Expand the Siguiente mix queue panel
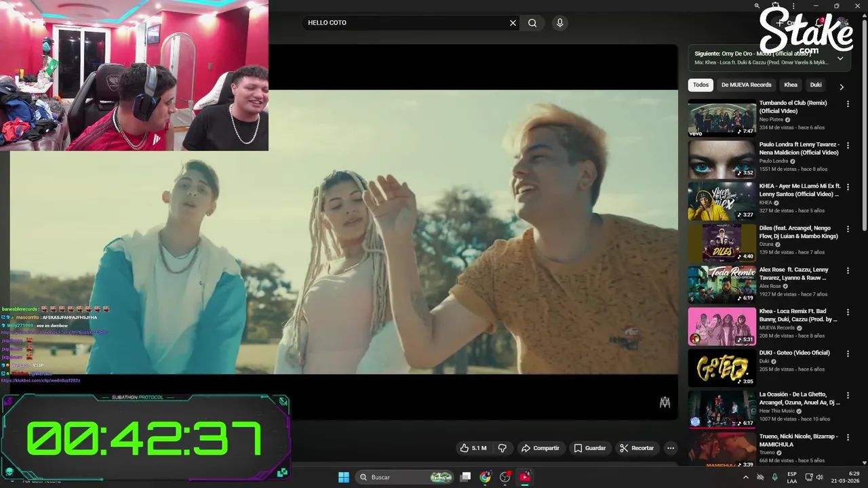The image size is (868, 488). [840, 58]
